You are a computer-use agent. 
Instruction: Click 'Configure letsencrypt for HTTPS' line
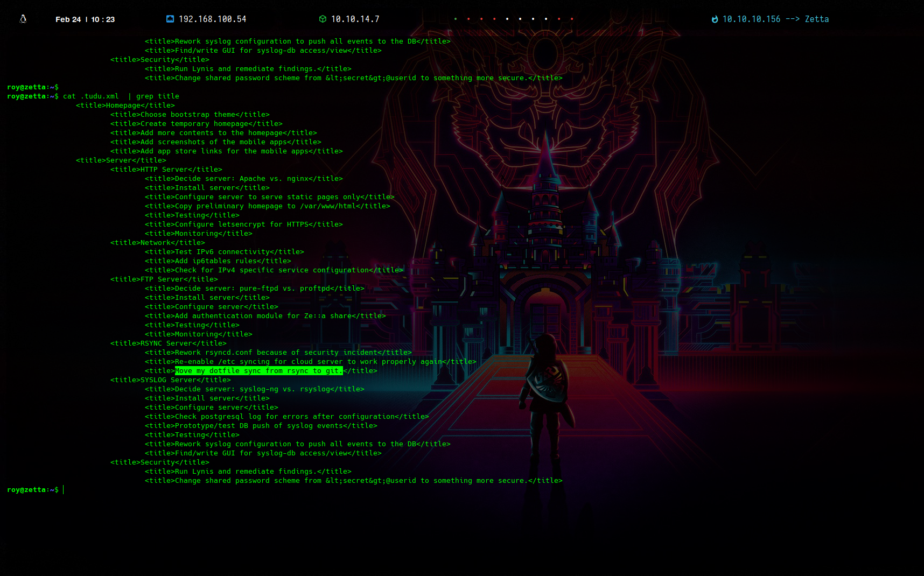[244, 224]
